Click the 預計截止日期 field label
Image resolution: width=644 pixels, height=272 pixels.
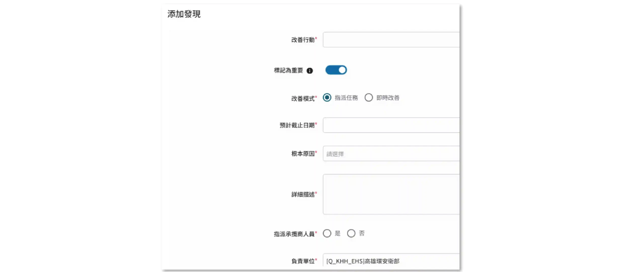(297, 125)
